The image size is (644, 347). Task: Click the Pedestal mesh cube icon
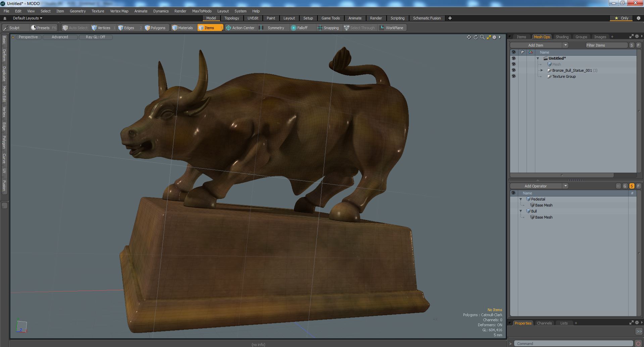(528, 199)
